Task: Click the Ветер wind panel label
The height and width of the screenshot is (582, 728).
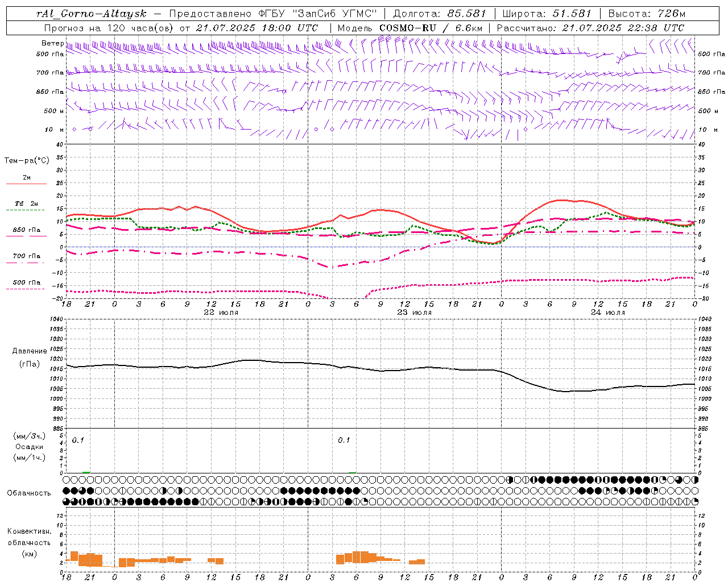Action: click(x=52, y=43)
